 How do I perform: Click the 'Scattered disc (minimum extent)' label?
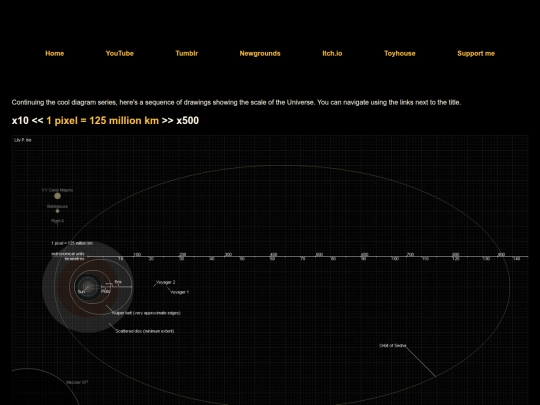[145, 331]
